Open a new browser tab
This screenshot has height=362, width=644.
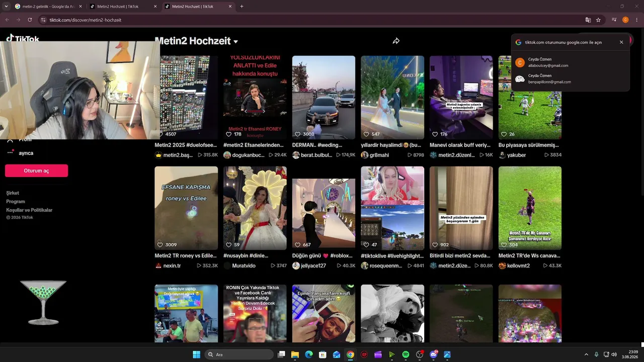pos(242,7)
